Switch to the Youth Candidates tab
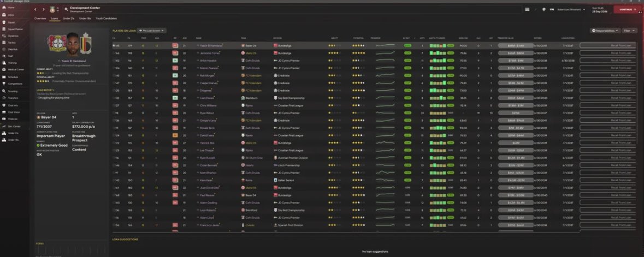Screen dimensions: 644x257 pos(107,19)
